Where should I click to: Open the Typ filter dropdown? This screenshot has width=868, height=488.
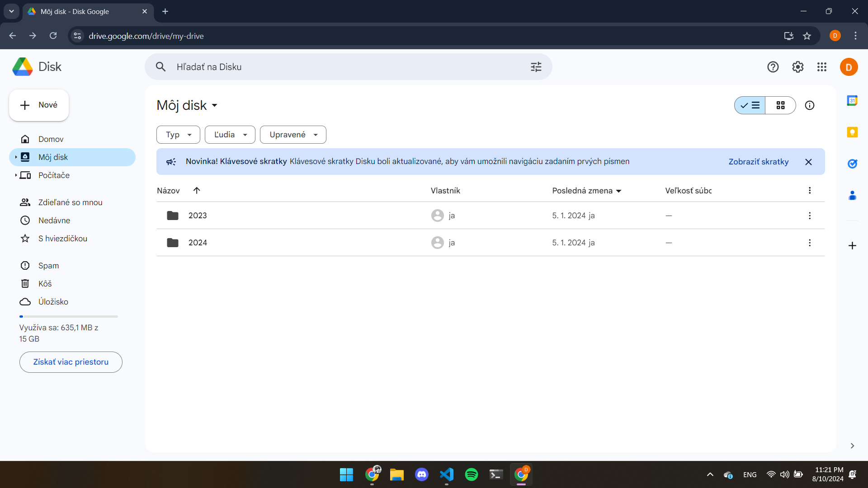(x=178, y=135)
